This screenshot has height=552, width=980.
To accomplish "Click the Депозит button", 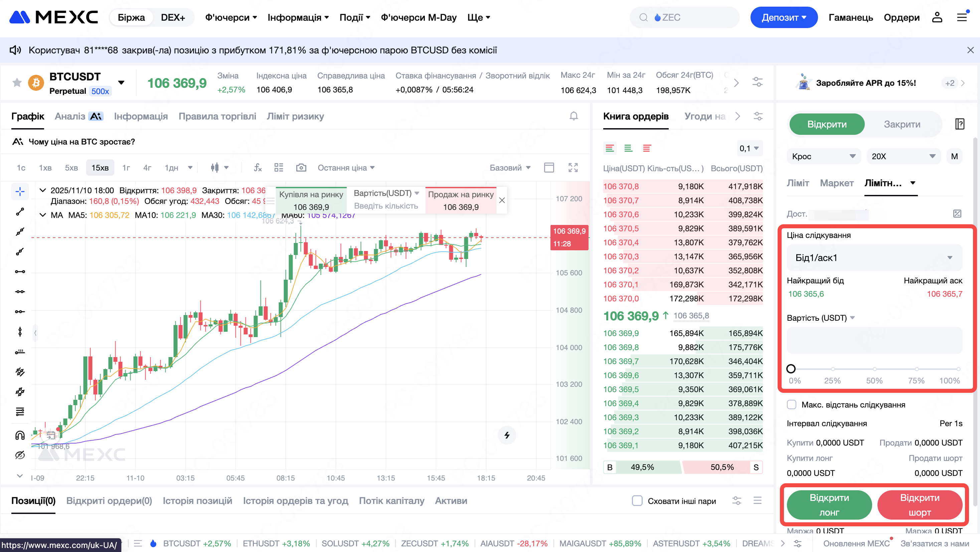I will point(783,17).
